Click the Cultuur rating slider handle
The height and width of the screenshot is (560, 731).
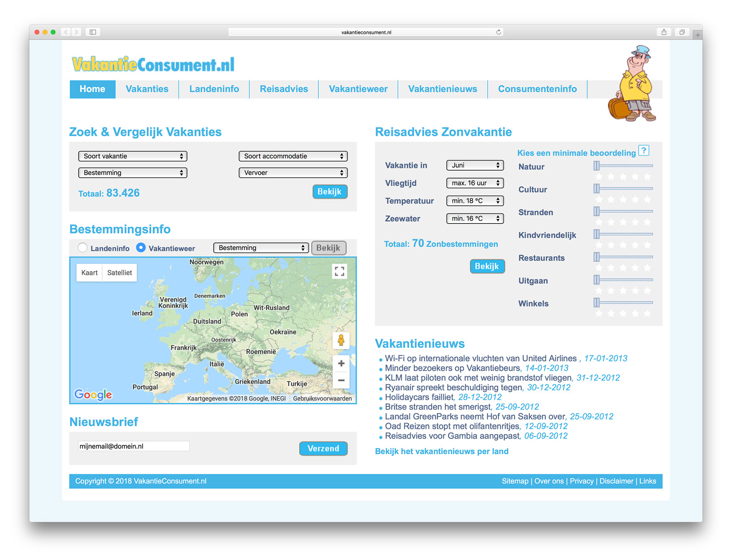(596, 188)
